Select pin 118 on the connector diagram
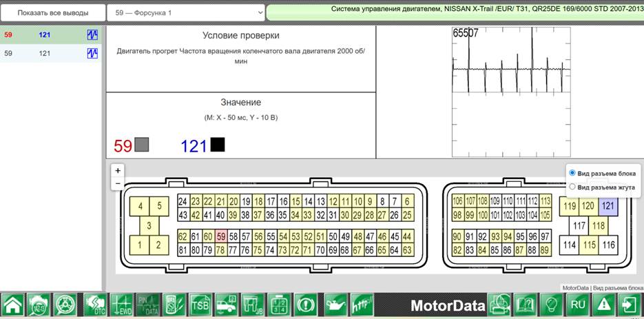 click(599, 226)
